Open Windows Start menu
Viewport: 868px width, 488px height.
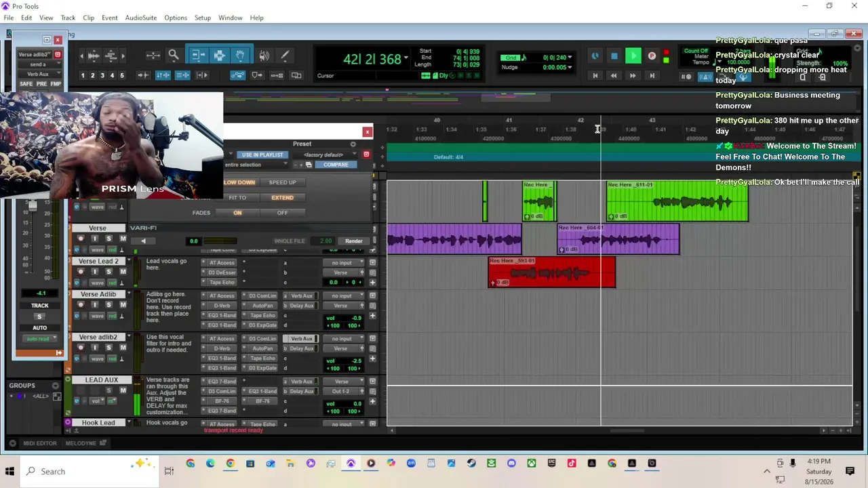coord(9,471)
